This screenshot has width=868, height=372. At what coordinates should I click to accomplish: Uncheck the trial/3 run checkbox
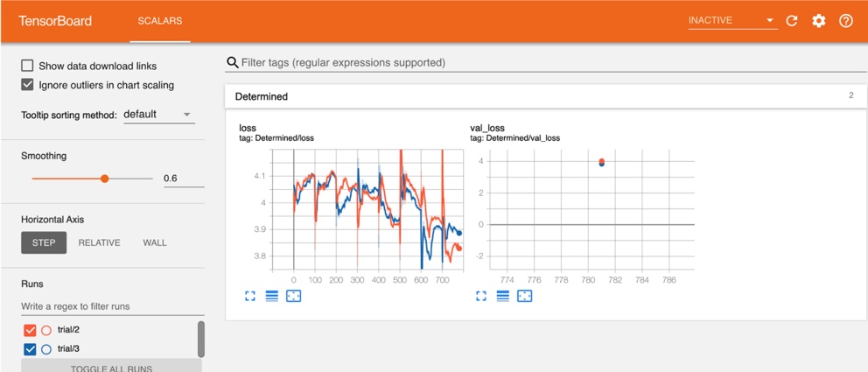click(30, 349)
